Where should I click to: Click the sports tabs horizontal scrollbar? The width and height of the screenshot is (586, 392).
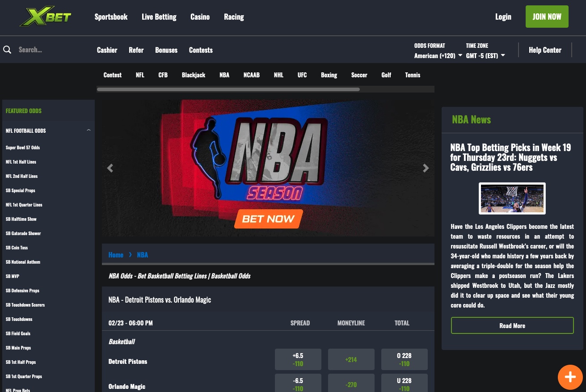tap(228, 89)
